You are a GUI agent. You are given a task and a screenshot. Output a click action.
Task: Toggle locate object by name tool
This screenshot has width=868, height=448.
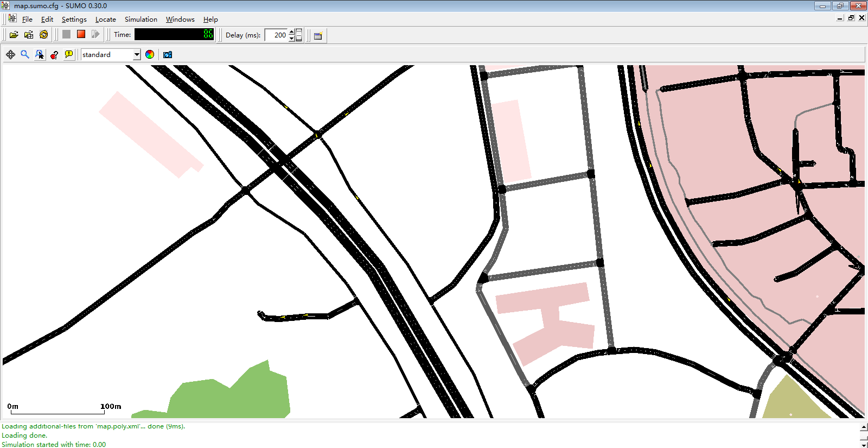[x=40, y=54]
